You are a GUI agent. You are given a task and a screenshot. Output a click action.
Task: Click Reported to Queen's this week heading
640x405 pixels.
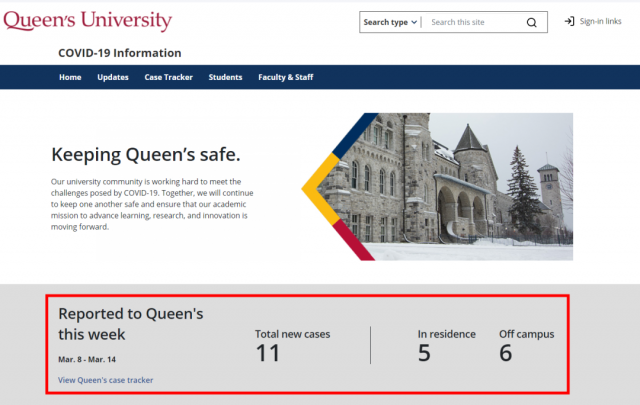pos(131,324)
